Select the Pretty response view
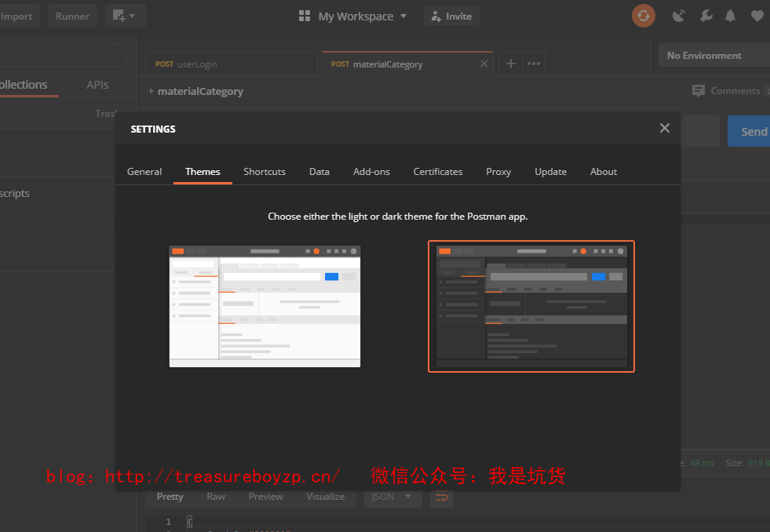The height and width of the screenshot is (532, 770). [170, 497]
